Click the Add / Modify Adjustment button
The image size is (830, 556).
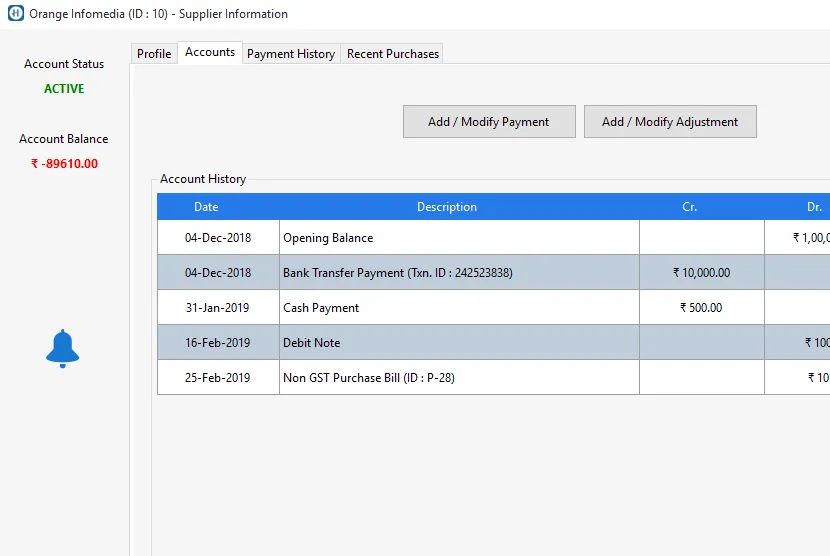click(x=670, y=122)
